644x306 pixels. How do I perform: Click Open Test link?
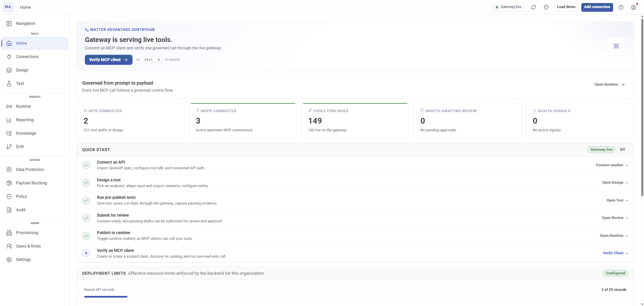(x=617, y=200)
